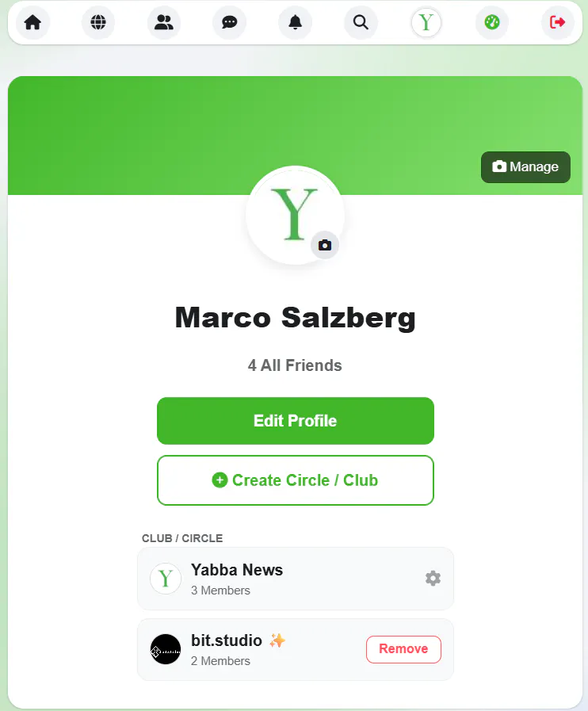Open the Y profile avatar in navbar

pyautogui.click(x=426, y=22)
